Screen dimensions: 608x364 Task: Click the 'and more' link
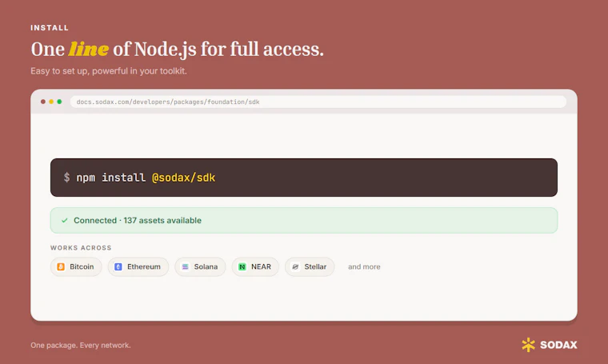point(364,266)
